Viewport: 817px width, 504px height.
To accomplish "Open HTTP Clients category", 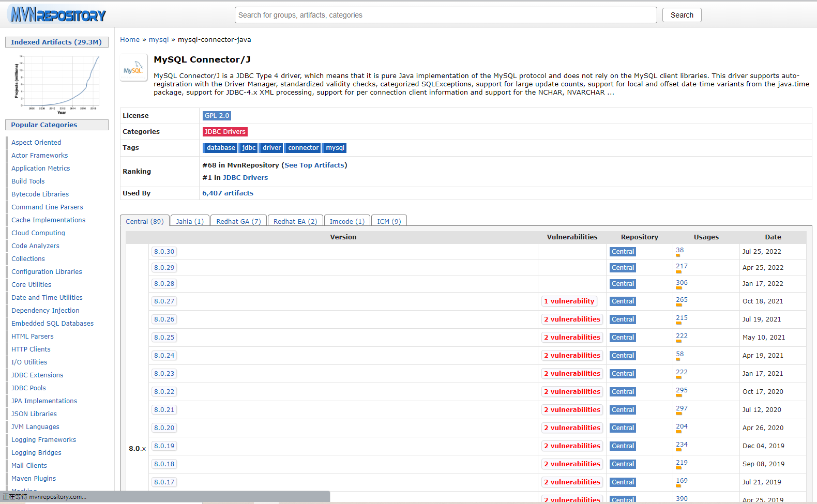I will point(31,349).
